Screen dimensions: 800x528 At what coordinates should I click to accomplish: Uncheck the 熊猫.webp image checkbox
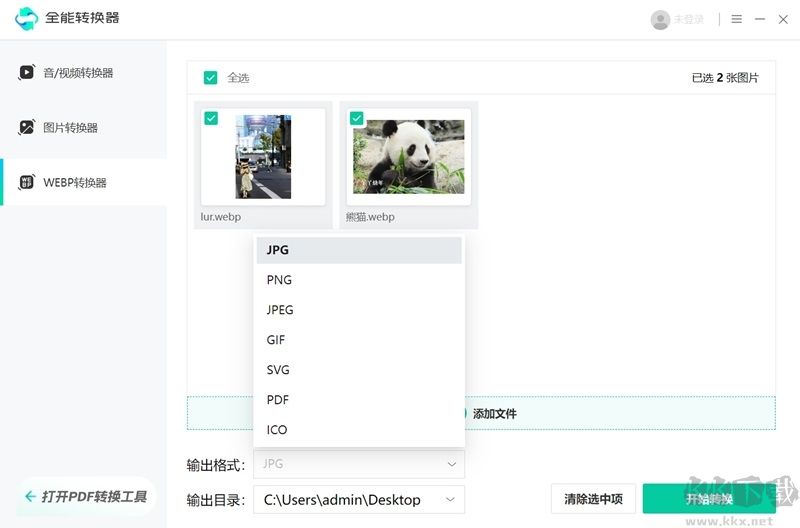coord(357,118)
